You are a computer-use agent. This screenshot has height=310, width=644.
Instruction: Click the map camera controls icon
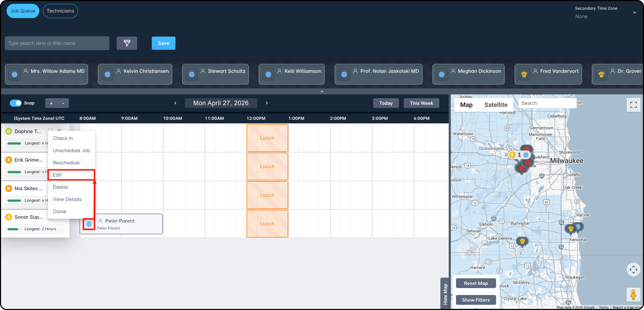pos(634,270)
